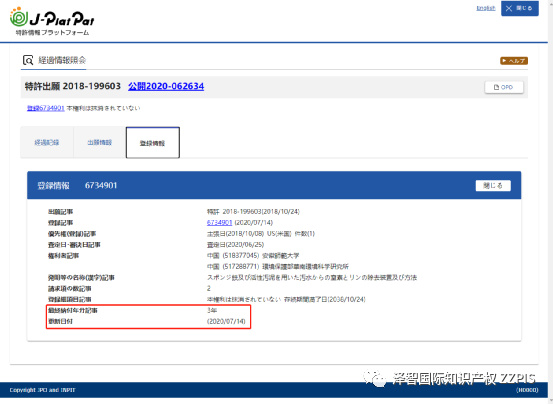Select the 出願情報 tab
The height and width of the screenshot is (404, 553).
click(100, 142)
